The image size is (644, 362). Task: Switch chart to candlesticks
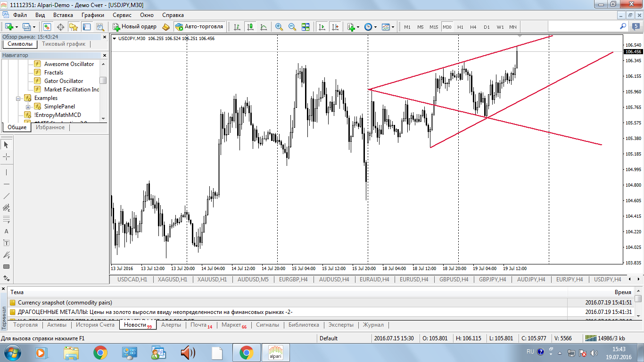(x=250, y=27)
